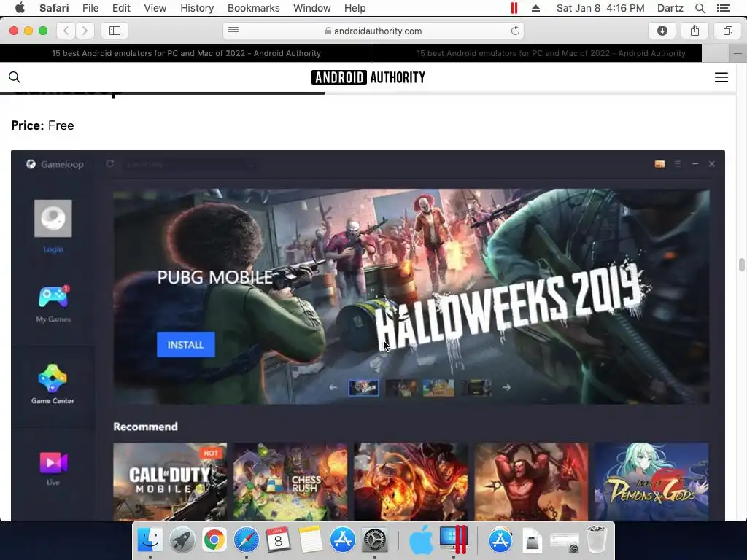This screenshot has width=747, height=560.
Task: Open Live in Gameloop sidebar
Action: 53,469
